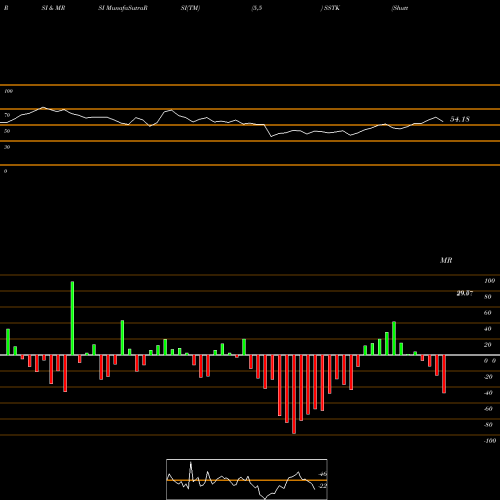Viewport: 500px width, 500px height.
Task: Click the tallest green histogram bar
Action: point(72,318)
